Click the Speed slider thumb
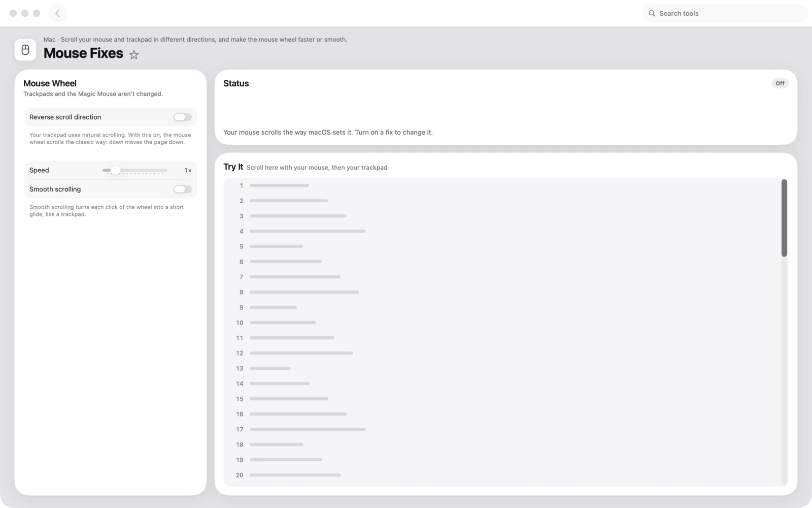Image resolution: width=812 pixels, height=508 pixels. pyautogui.click(x=116, y=170)
